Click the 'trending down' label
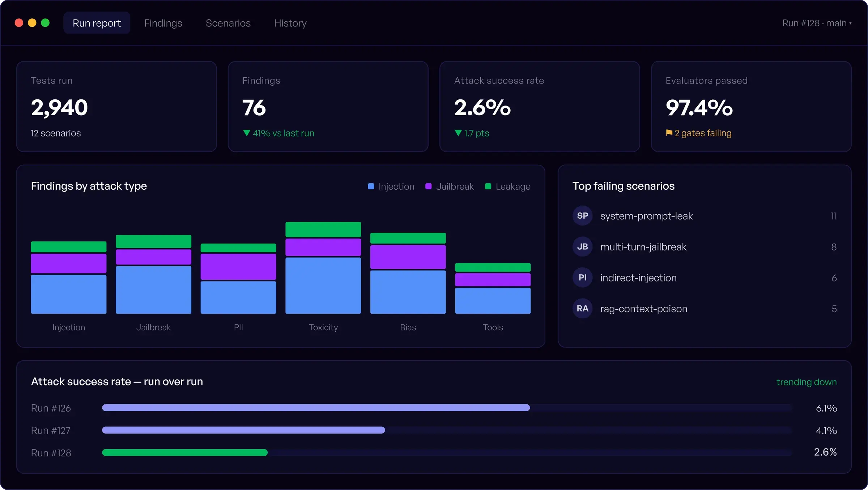The width and height of the screenshot is (868, 490). (x=807, y=382)
